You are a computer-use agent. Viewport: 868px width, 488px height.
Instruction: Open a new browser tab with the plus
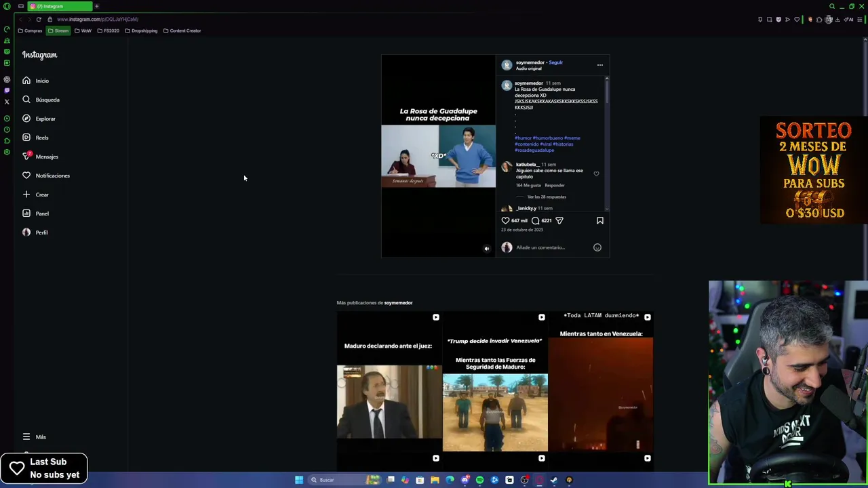pyautogui.click(x=96, y=6)
